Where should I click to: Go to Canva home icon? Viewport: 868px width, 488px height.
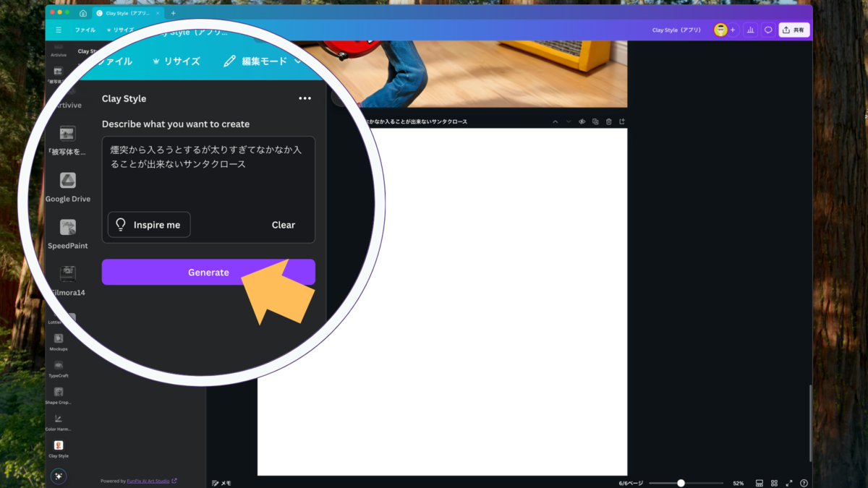83,13
